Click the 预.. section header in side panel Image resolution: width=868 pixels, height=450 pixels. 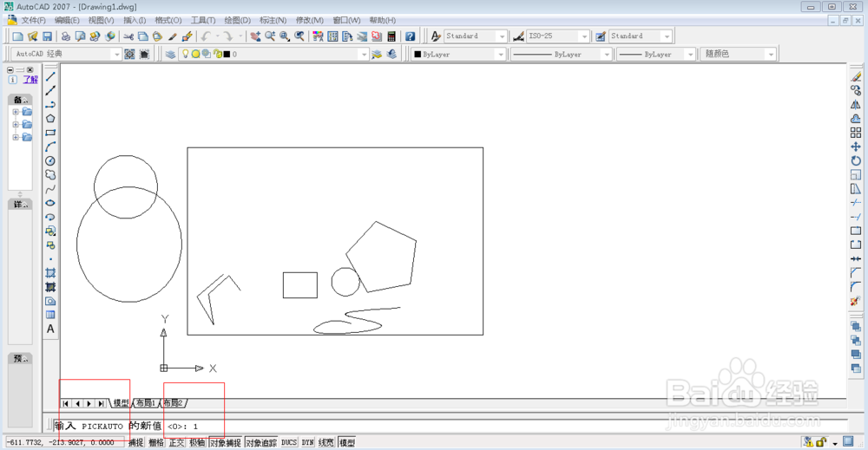[x=21, y=359]
